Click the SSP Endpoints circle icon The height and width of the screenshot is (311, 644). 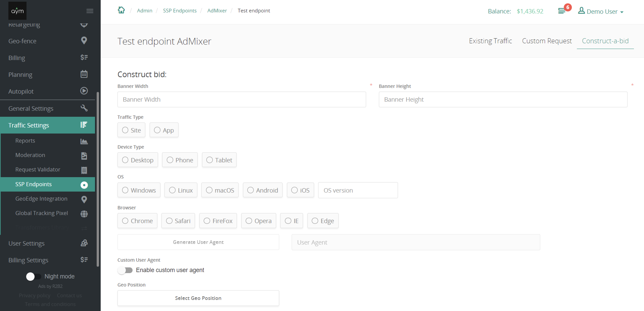(84, 185)
